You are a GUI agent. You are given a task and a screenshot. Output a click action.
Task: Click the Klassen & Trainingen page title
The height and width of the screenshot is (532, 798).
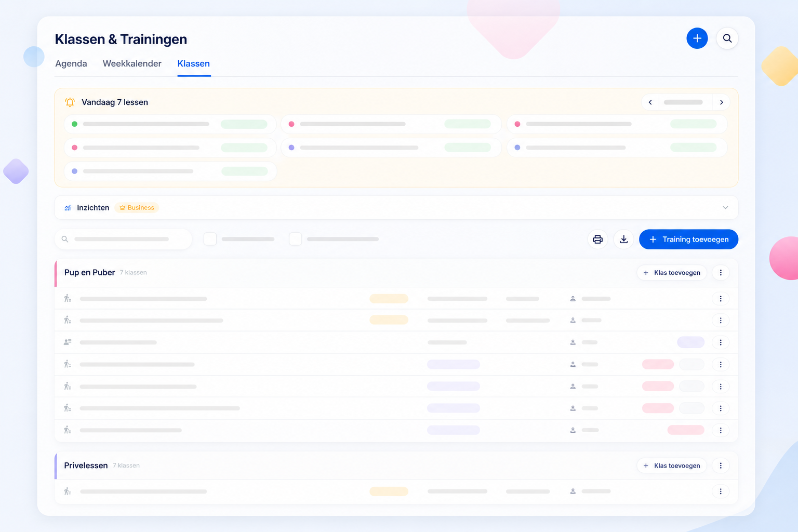click(x=121, y=39)
